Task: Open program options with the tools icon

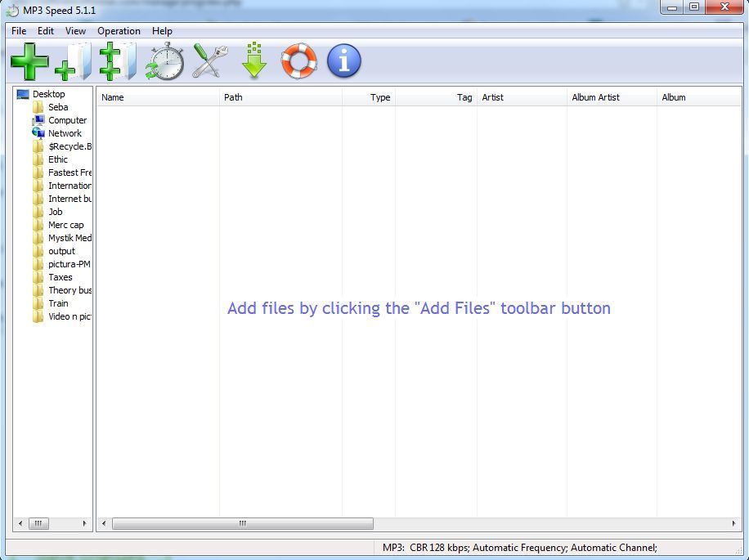Action: click(209, 60)
